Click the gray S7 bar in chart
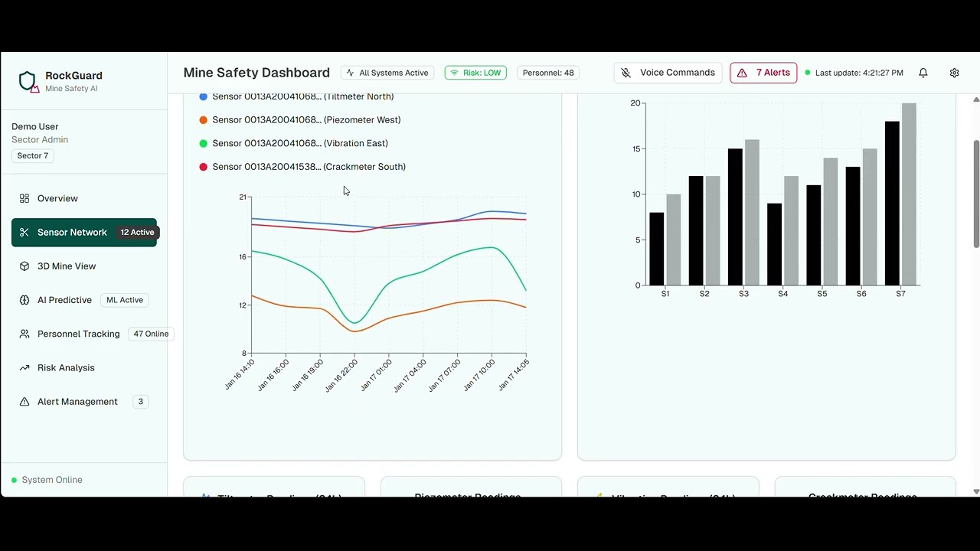The height and width of the screenshot is (551, 980). (x=909, y=194)
